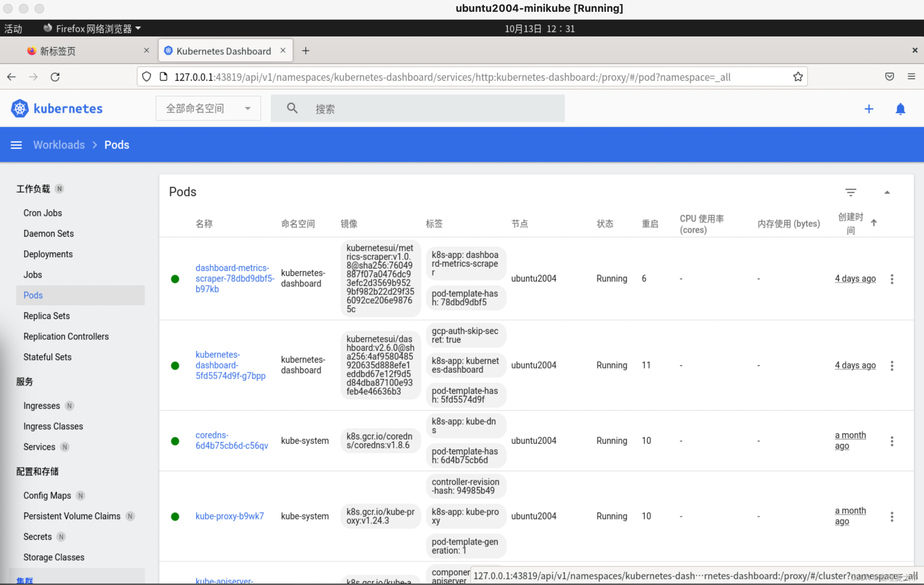Open the Pods filter icon

coord(851,192)
